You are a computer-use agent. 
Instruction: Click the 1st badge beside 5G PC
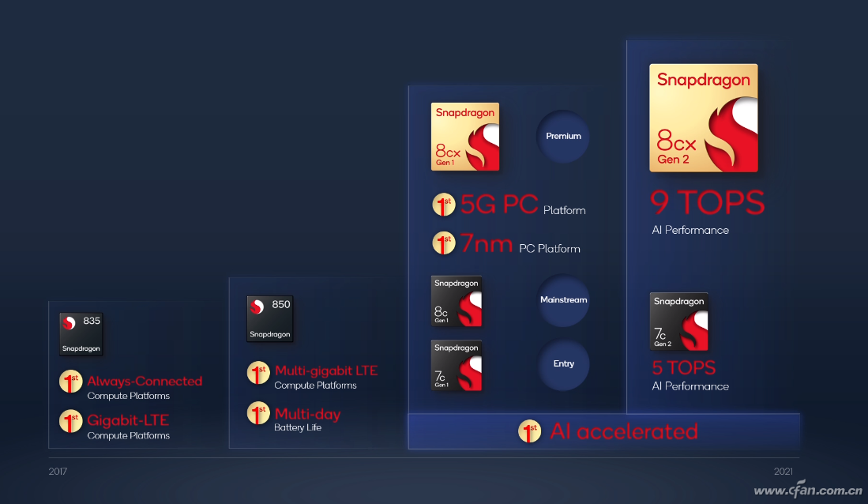tap(443, 205)
